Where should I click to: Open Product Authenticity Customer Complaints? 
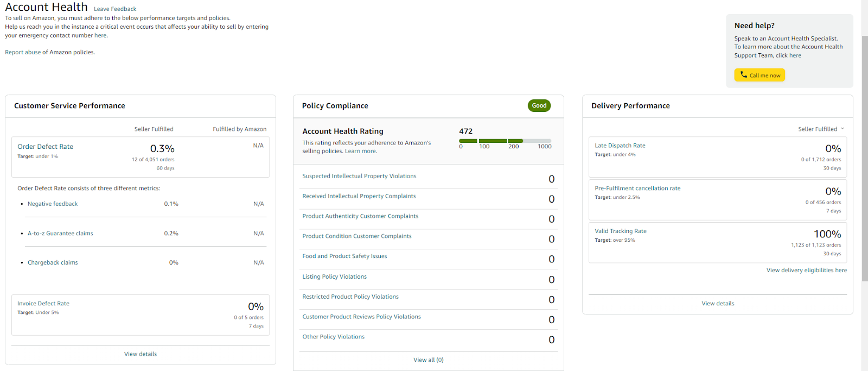pos(360,216)
